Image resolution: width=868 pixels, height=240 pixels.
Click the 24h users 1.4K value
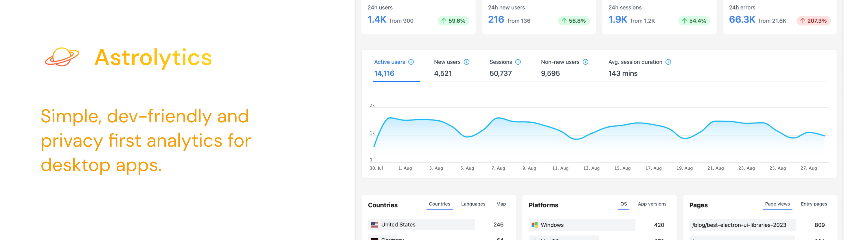pyautogui.click(x=377, y=20)
